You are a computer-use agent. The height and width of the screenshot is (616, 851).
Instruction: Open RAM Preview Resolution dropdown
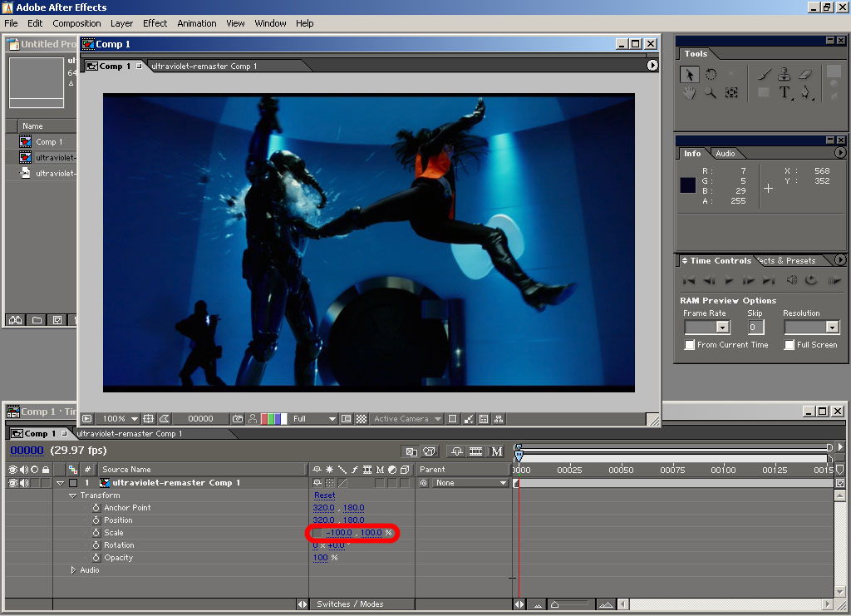[811, 327]
